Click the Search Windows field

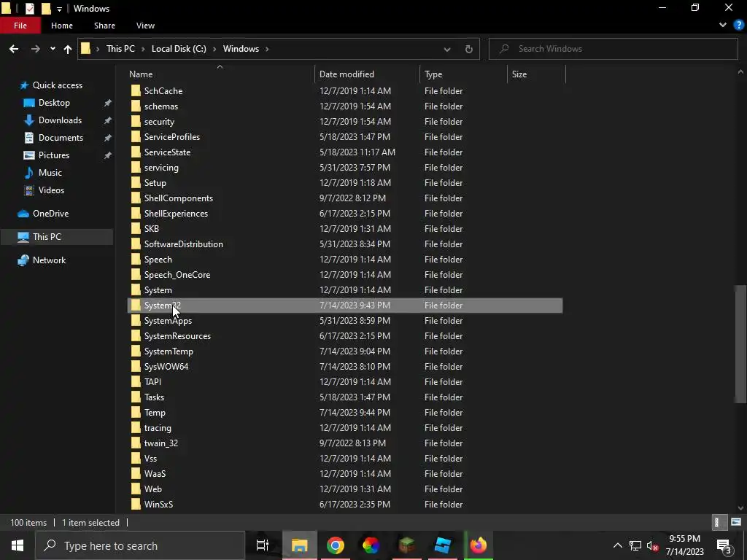613,49
